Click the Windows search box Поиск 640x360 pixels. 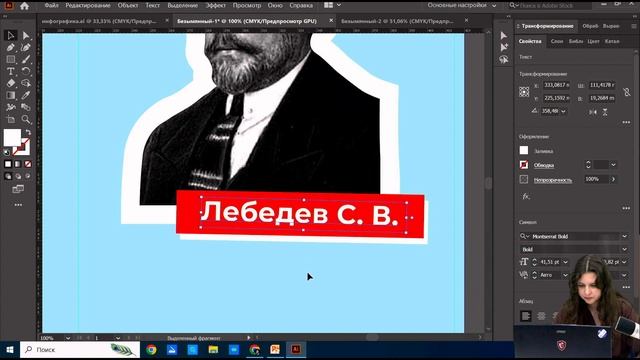point(80,350)
